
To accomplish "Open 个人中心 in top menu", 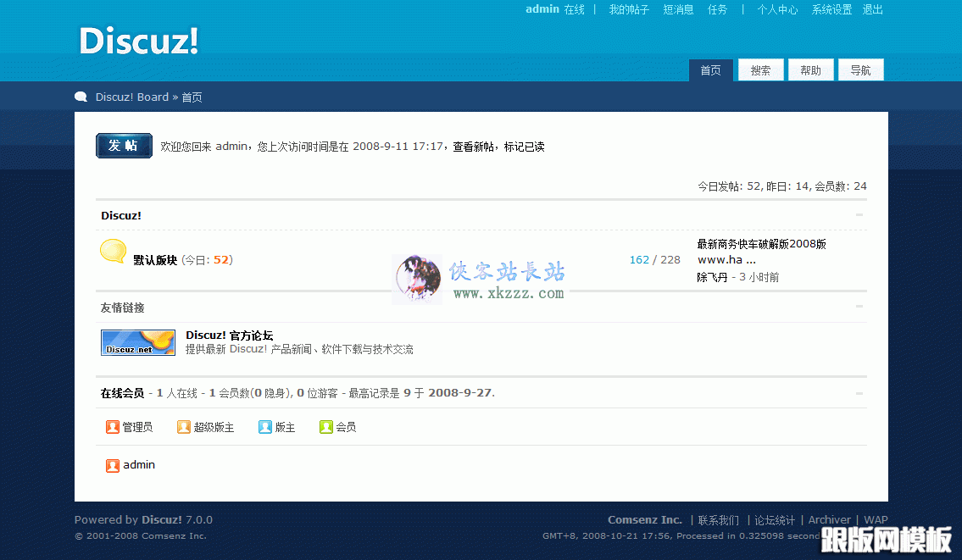I will [777, 9].
